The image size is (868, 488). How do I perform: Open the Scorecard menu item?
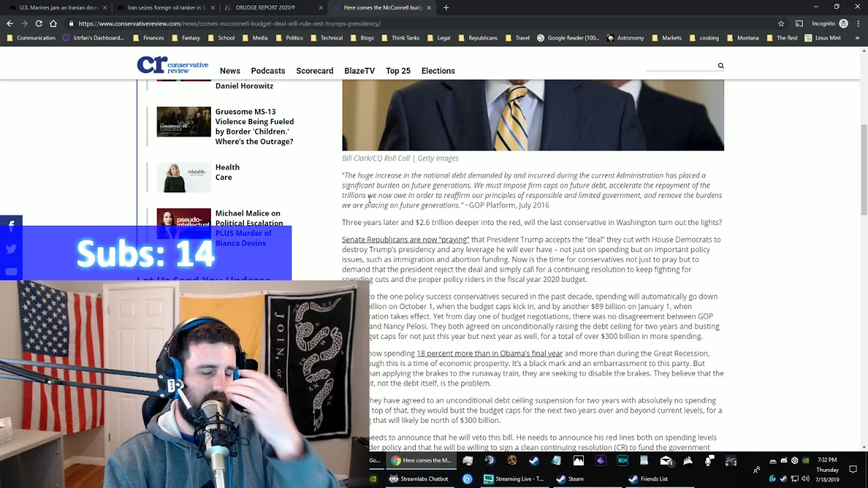pos(315,70)
